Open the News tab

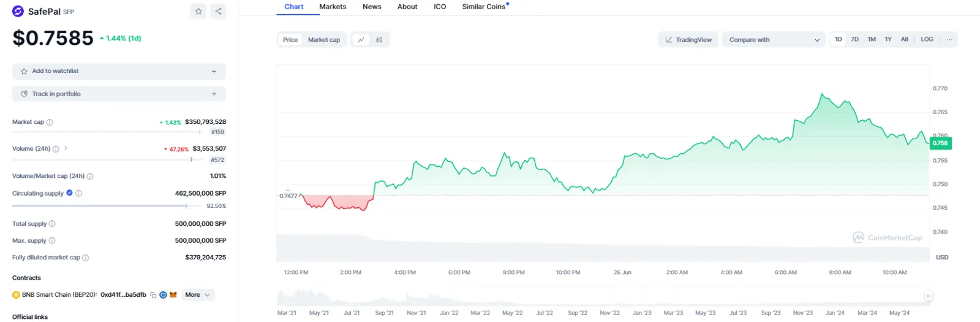(372, 7)
